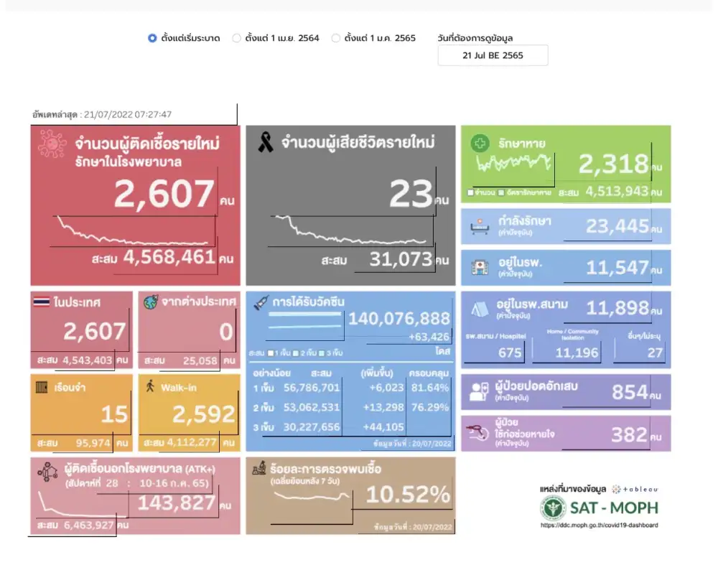Click the SAT - MOPH logo
The image size is (718, 588).
[x=598, y=508]
